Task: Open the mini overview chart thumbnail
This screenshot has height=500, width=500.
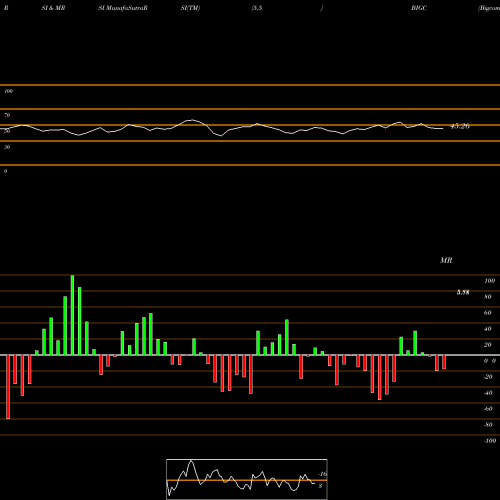Action: tap(247, 479)
